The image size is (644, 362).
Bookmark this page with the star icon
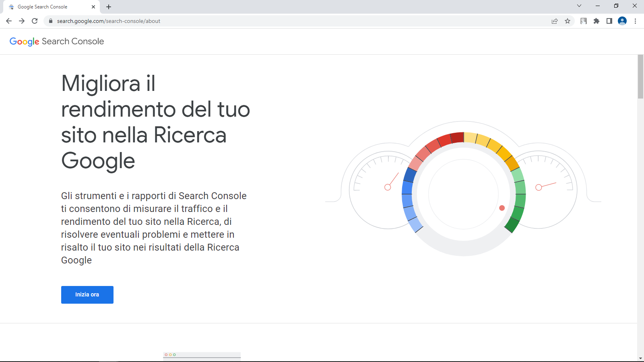[568, 21]
